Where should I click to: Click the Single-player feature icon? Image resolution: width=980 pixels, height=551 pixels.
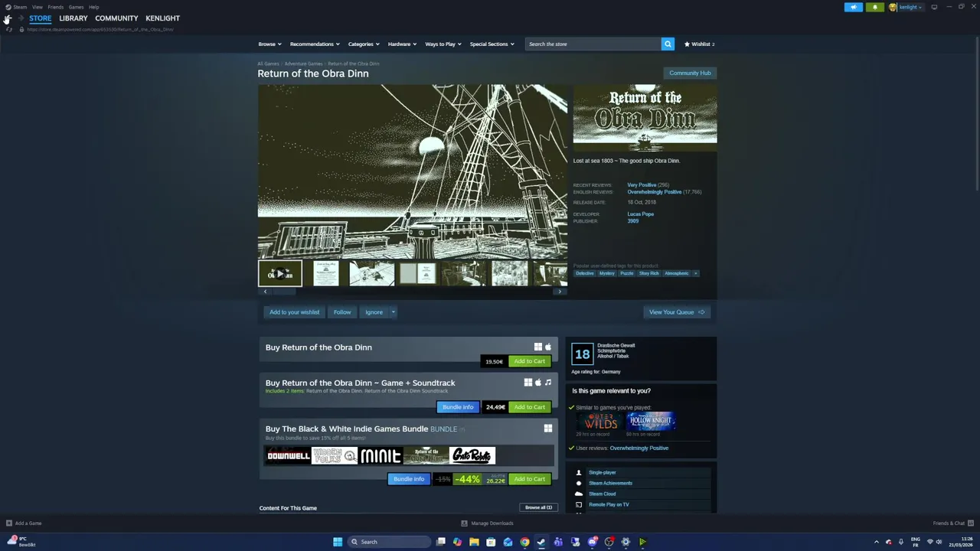pyautogui.click(x=579, y=472)
